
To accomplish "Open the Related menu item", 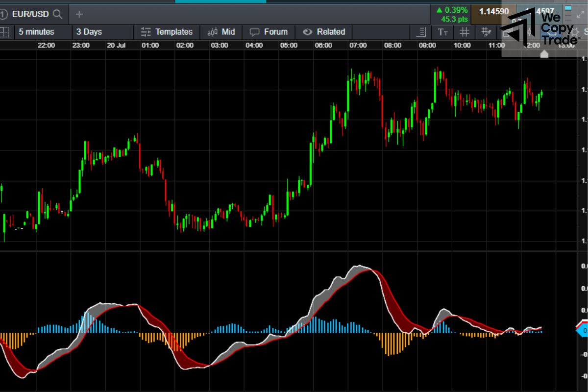I will coord(323,32).
